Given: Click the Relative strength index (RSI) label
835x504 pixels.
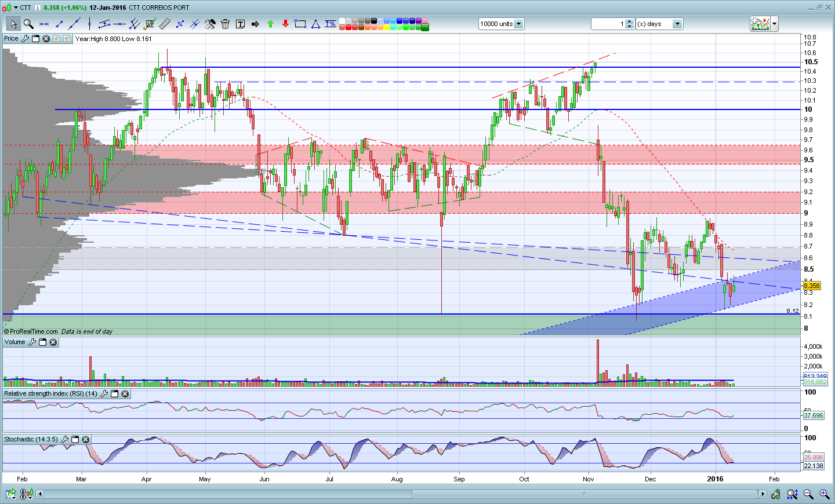Looking at the screenshot, I should click(51, 394).
